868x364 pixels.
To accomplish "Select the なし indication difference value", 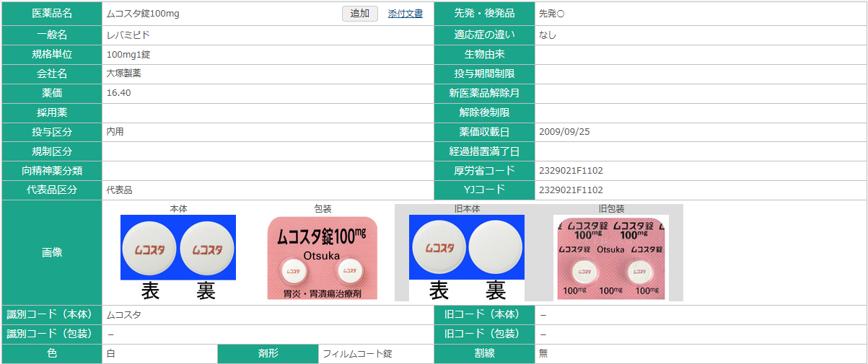I will (x=548, y=35).
